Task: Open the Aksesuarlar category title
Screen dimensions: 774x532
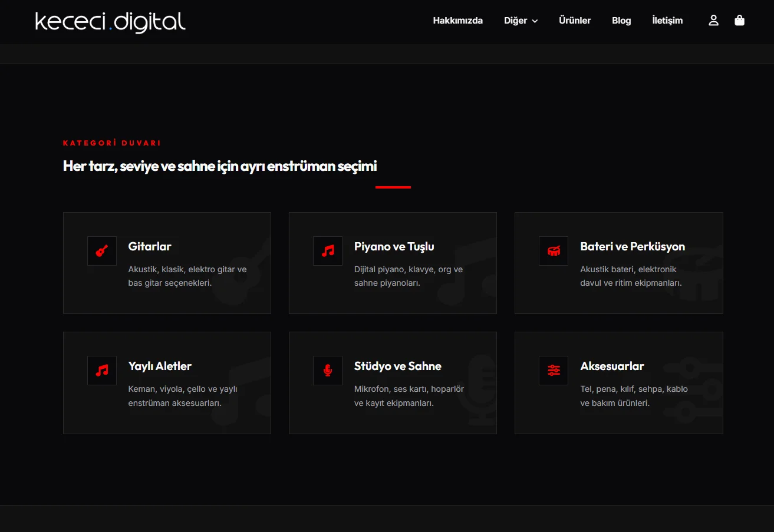Action: coord(612,366)
